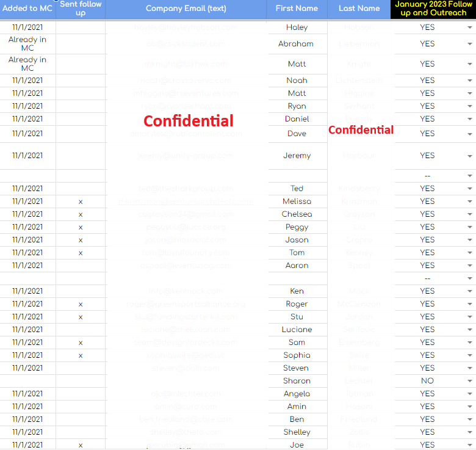Select January 2023 Follow up and Outreach header
The height and width of the screenshot is (450, 476).
[433, 9]
